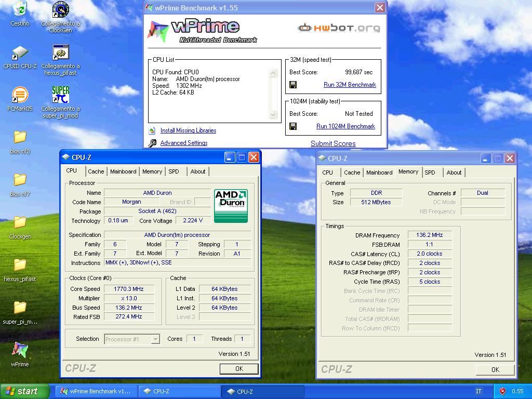Run the 32M Benchmark
The height and width of the screenshot is (399, 532).
click(350, 85)
